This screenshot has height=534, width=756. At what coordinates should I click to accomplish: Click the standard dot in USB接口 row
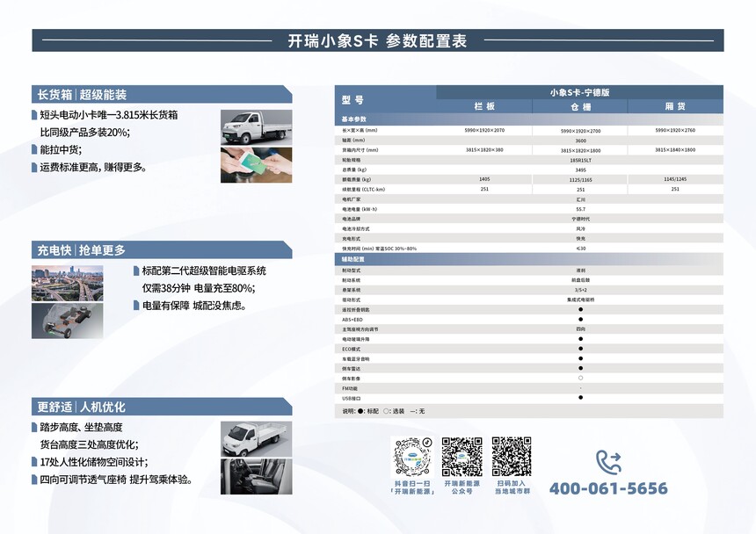point(580,398)
